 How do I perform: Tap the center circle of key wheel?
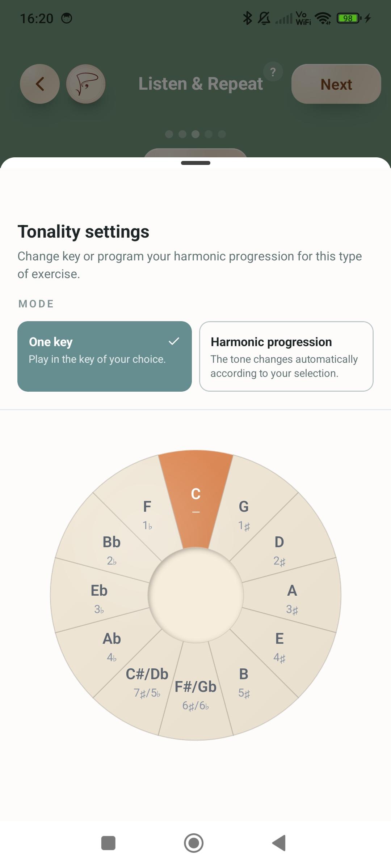[195, 595]
